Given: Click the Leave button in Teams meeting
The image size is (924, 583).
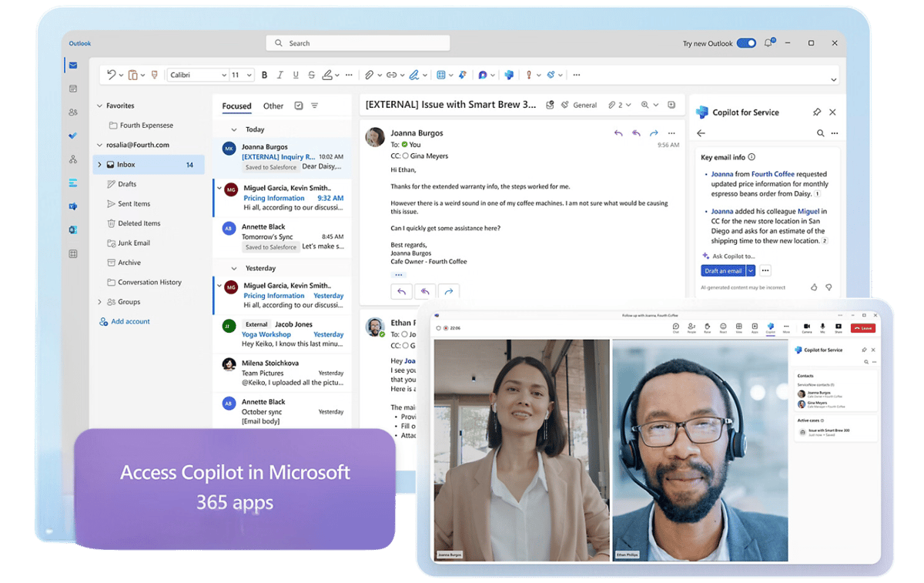Looking at the screenshot, I should coord(863,327).
